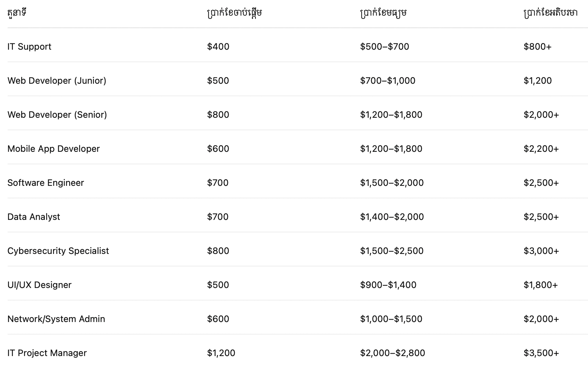588x371 pixels.
Task: Select the $2,000–$2,800 salary range
Action: (393, 353)
